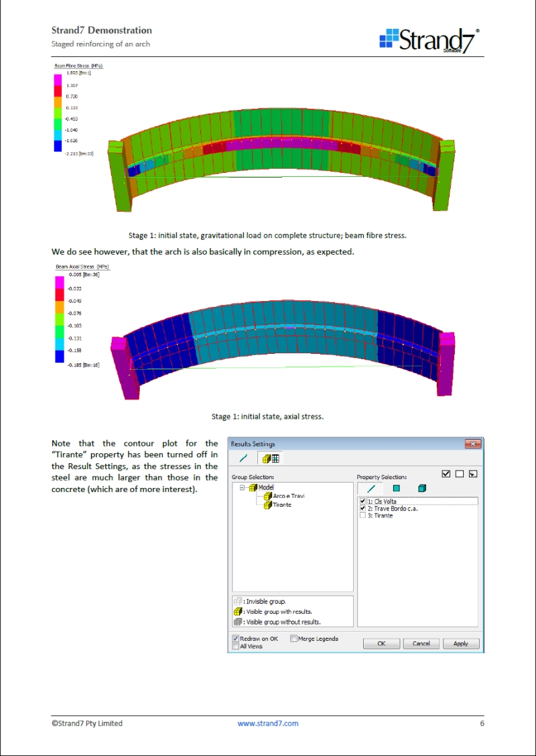The height and width of the screenshot is (756, 536).
Task: Uncheck 2: Trave Bordo c.a. property
Action: [x=362, y=509]
